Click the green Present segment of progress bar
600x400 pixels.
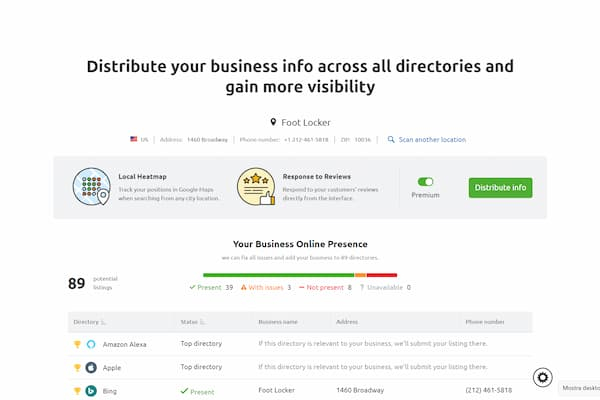tap(279, 275)
